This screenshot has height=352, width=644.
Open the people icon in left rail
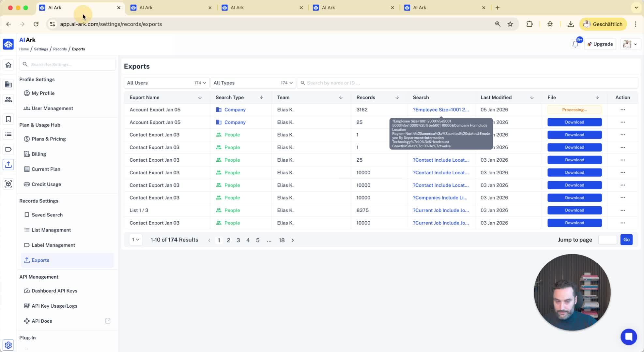click(8, 100)
